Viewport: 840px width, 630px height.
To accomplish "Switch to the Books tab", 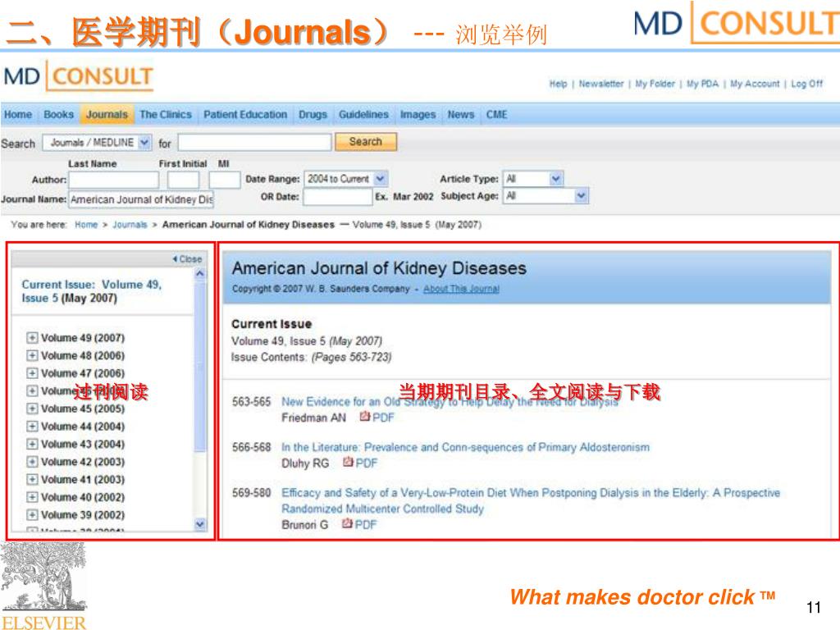I will pos(58,115).
